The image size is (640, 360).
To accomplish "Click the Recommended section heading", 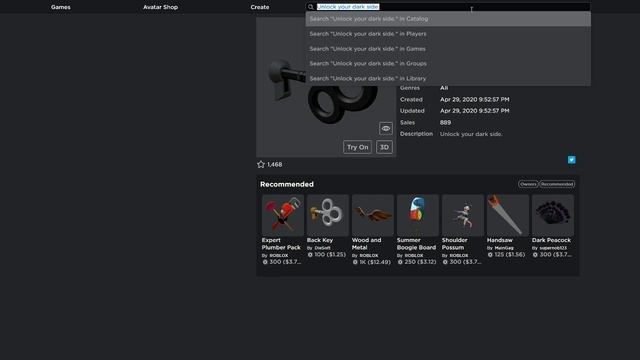I will pyautogui.click(x=287, y=184).
